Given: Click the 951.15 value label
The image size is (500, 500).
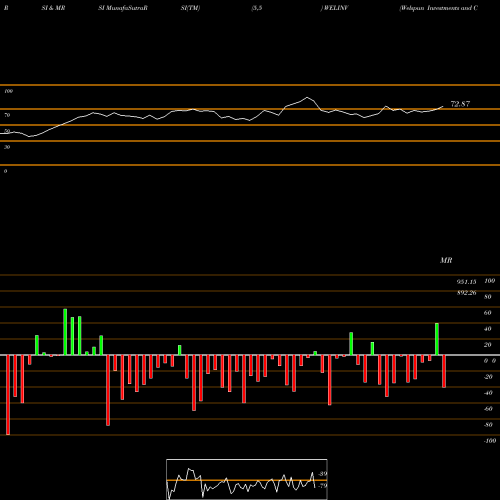Looking at the screenshot, I should (x=466, y=282).
